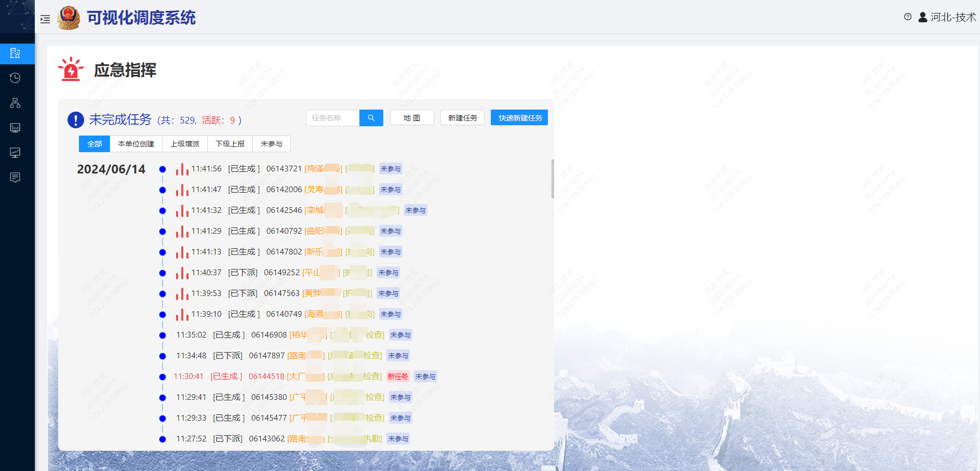Screen dimensions: 980x471
Task: Open task 06143721 at 11:41:56
Action: point(283,169)
